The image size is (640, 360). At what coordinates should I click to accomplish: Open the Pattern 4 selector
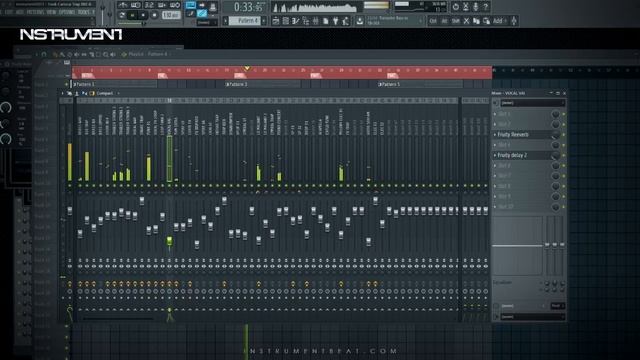[244, 20]
